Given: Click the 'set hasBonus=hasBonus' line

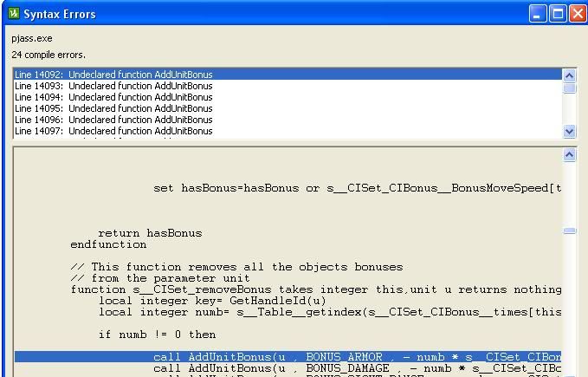Looking at the screenshot, I should click(357, 188).
